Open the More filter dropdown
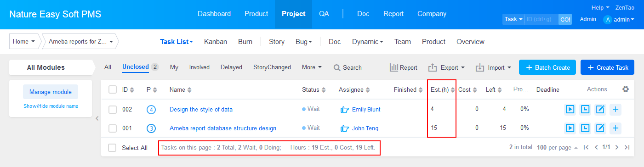The height and width of the screenshot is (167, 644). tap(312, 67)
